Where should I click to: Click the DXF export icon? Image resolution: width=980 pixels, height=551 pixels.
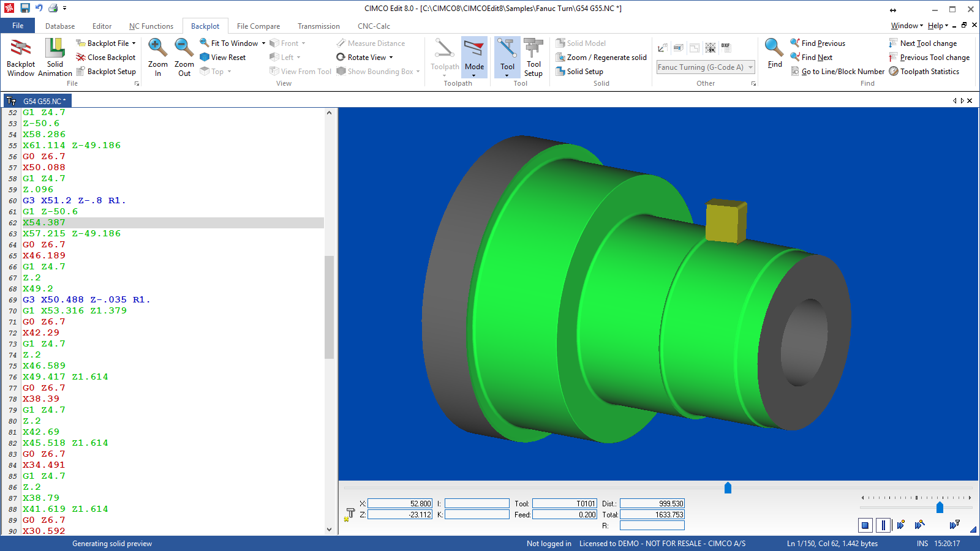725,47
